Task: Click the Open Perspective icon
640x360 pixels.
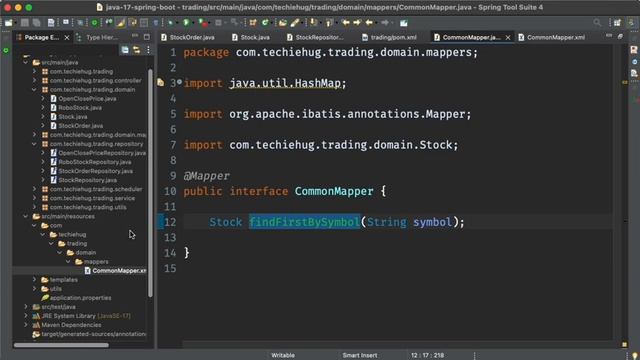Action: pos(618,23)
